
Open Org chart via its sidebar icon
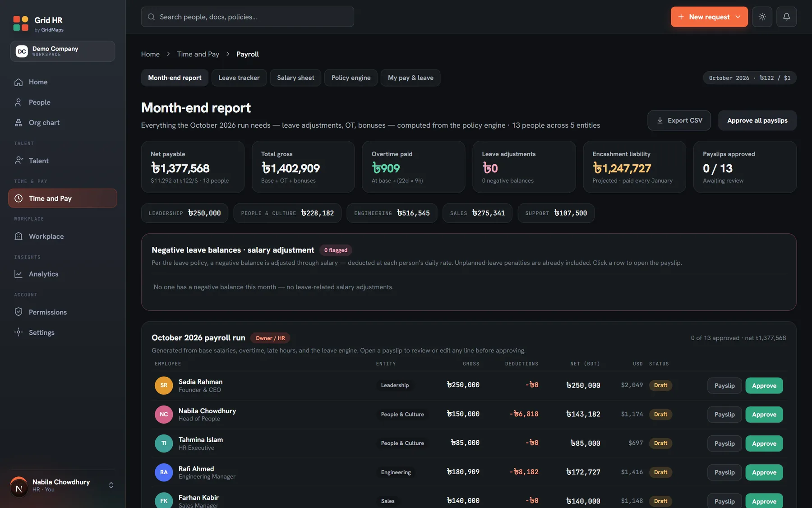[x=18, y=123]
